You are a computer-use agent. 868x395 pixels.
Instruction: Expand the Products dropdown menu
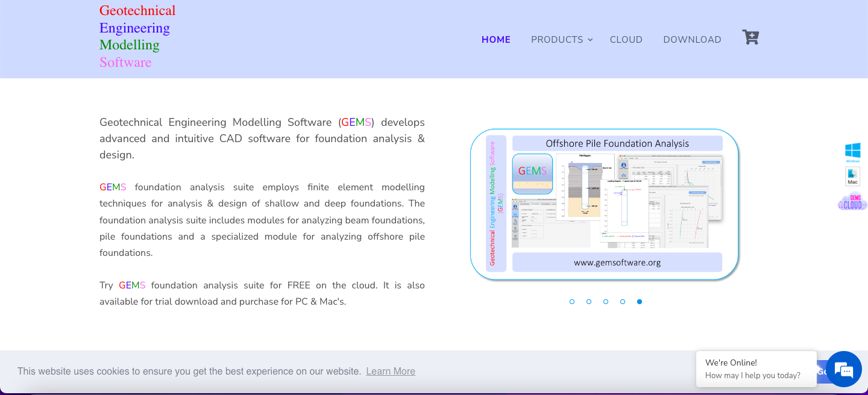[561, 40]
